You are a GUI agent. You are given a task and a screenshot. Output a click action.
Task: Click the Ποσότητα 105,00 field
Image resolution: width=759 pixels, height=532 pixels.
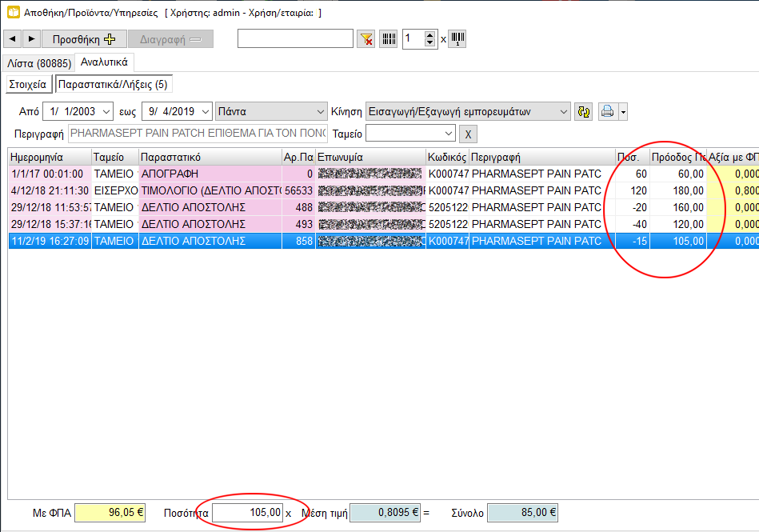(x=247, y=513)
